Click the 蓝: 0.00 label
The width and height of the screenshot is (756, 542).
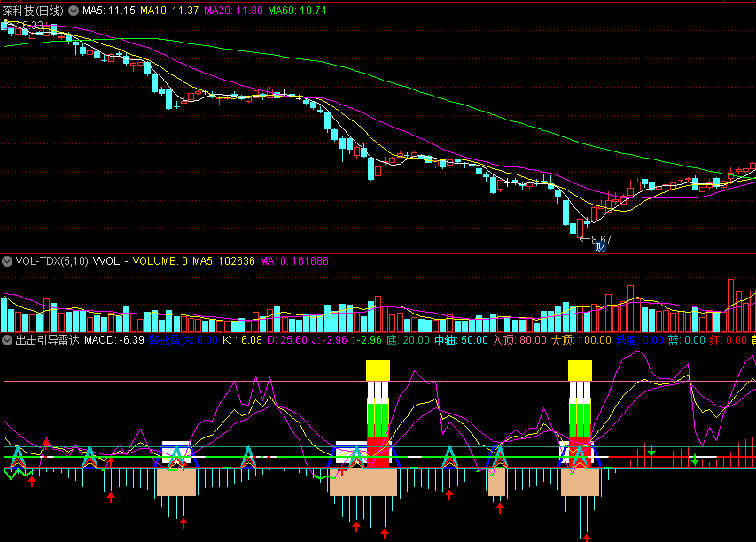pos(687,340)
